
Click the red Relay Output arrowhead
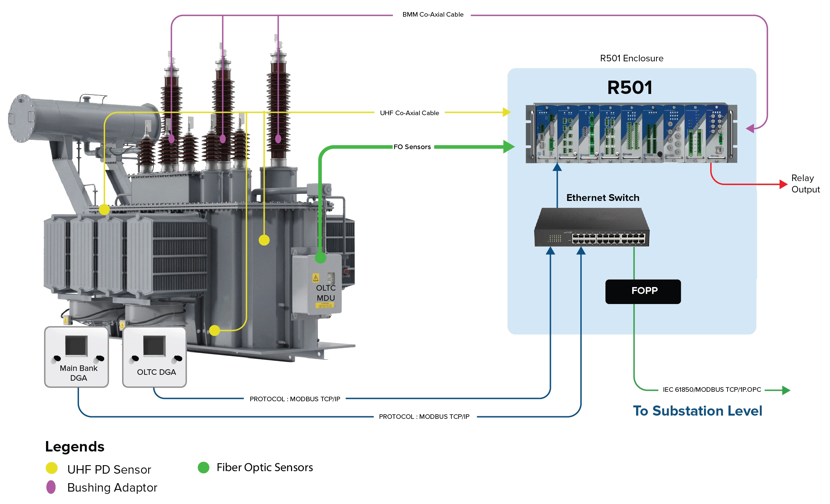pos(784,184)
